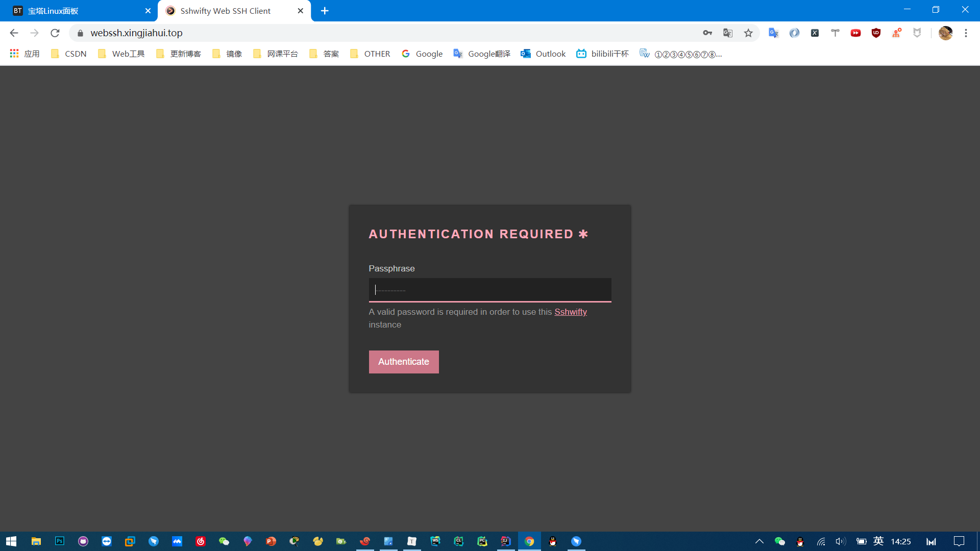Open a new browser tab
This screenshot has height=551, width=980.
pyautogui.click(x=325, y=11)
